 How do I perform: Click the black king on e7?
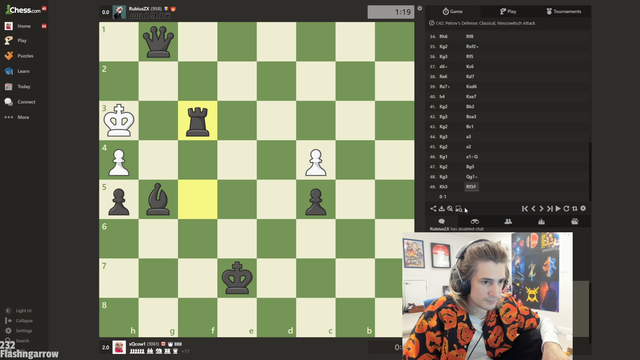237,278
